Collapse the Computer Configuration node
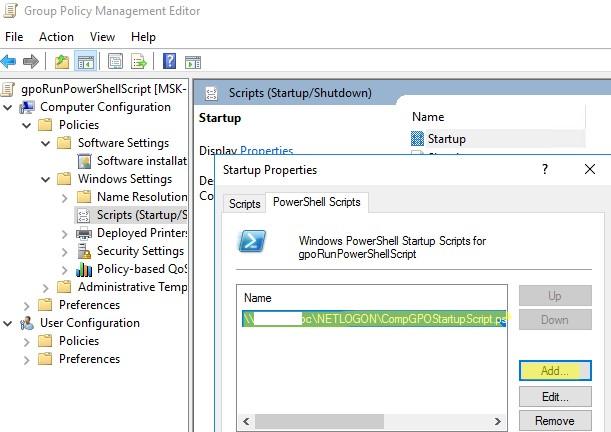Screen dimensions: 611x432 click(8, 107)
